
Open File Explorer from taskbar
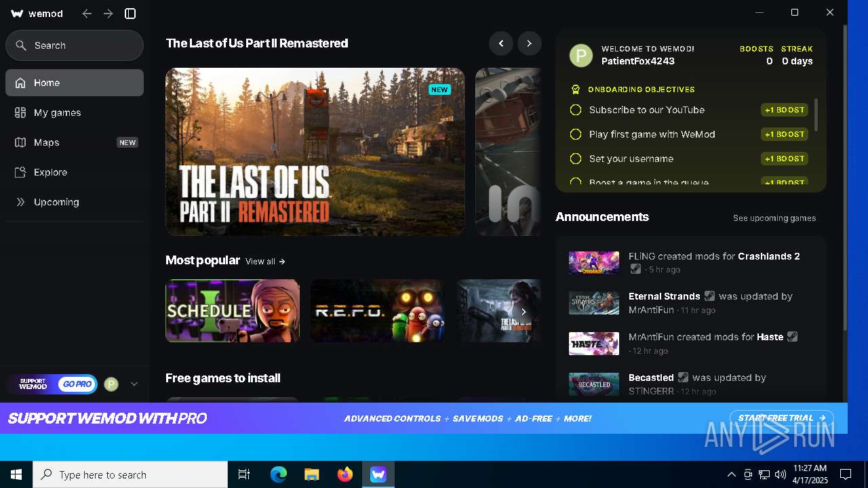click(x=311, y=474)
